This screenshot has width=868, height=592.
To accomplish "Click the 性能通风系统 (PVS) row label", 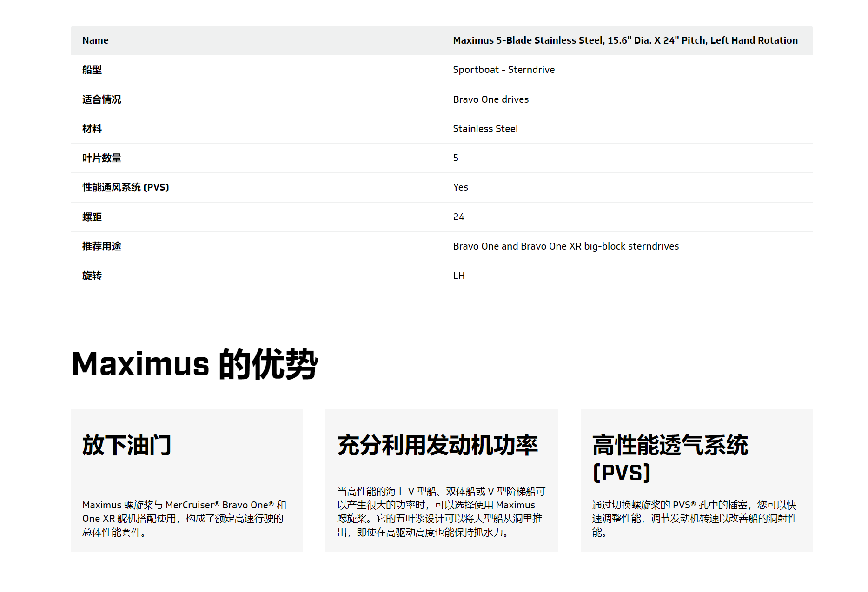I will pos(126,187).
